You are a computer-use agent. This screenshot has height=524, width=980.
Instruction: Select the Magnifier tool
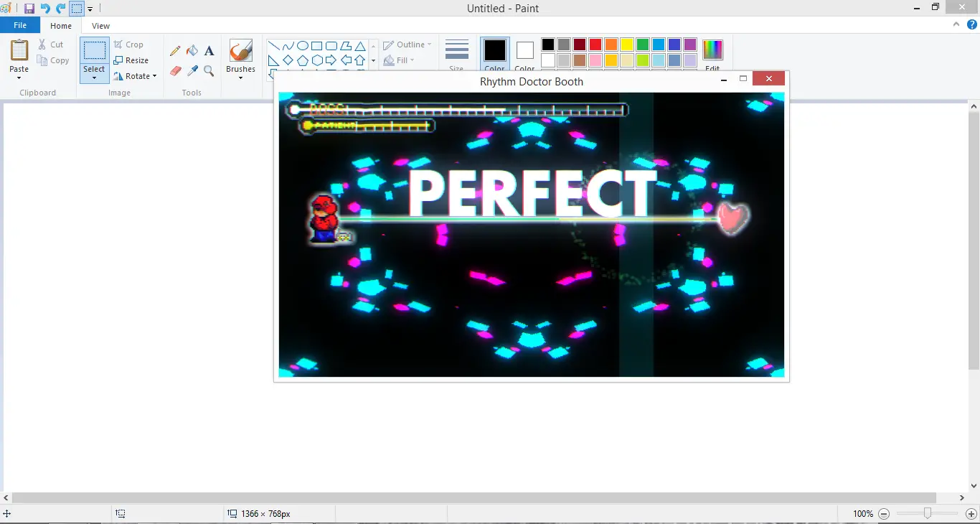click(x=209, y=71)
